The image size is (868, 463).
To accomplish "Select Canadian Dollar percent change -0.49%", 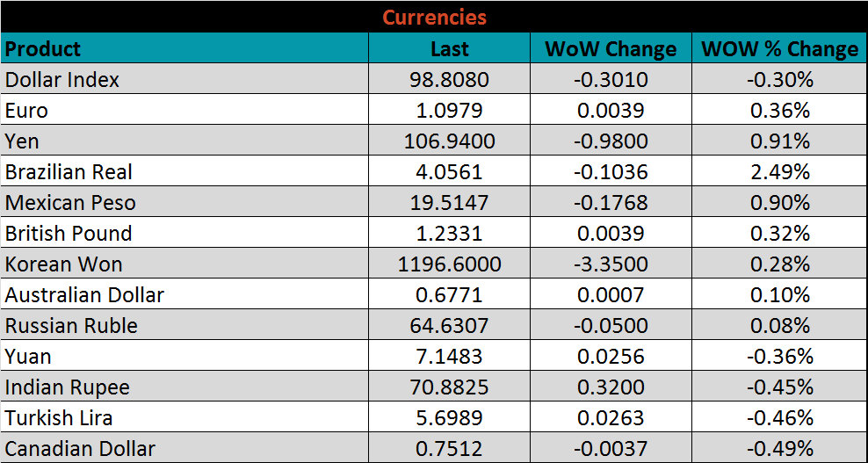I will pos(780,449).
